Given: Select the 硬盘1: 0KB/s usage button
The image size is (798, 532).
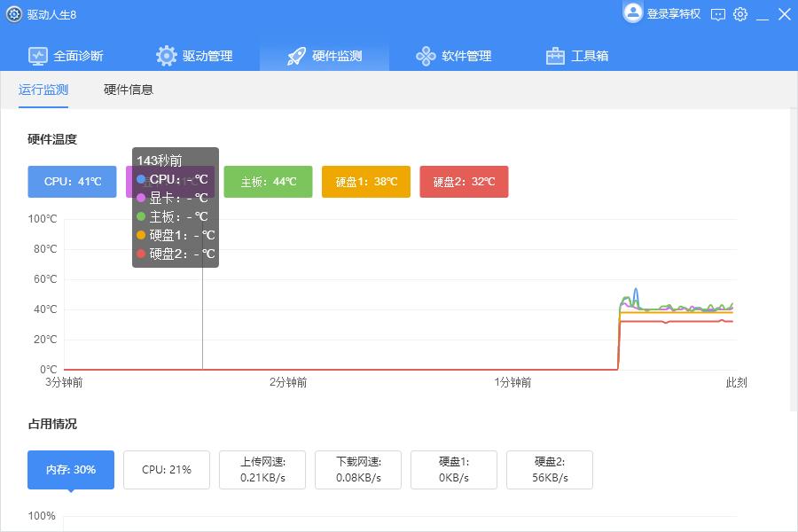Looking at the screenshot, I should [x=454, y=469].
